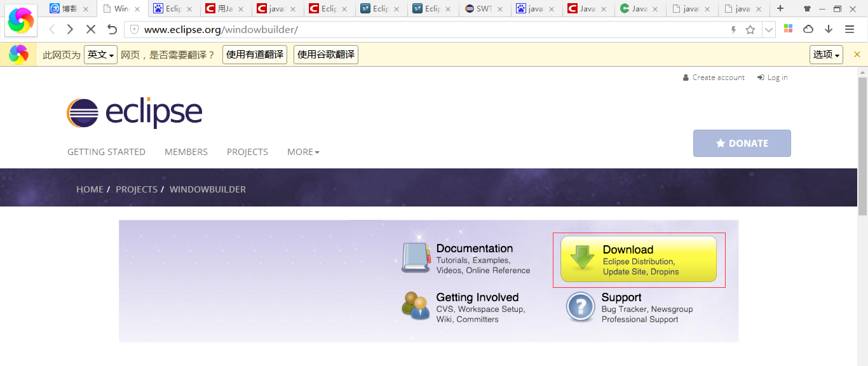Click the yellow Download button
The image size is (868, 366).
pos(638,259)
